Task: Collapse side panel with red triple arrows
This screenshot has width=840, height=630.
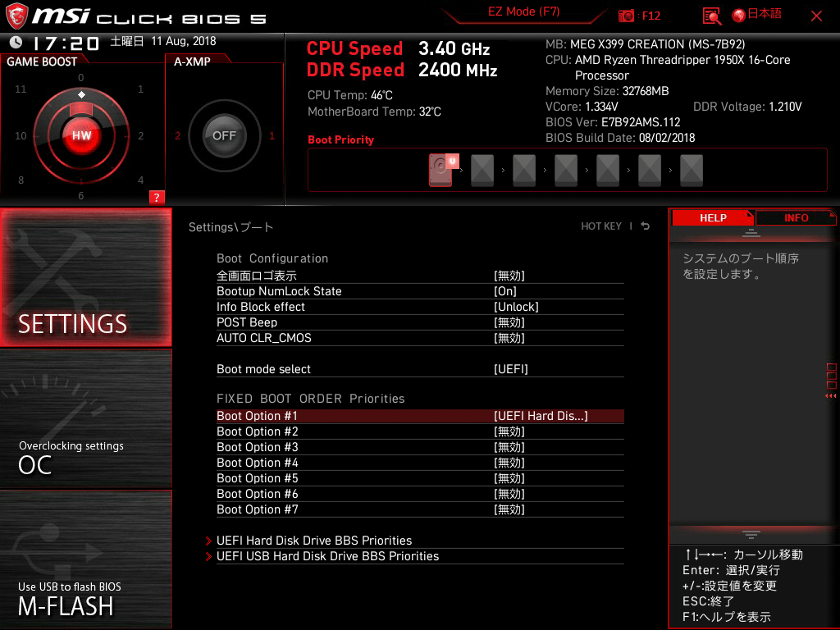Action: [831, 396]
